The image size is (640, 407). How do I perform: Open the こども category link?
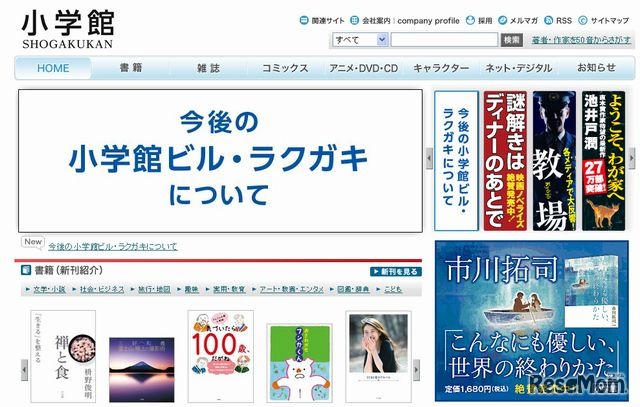[393, 289]
